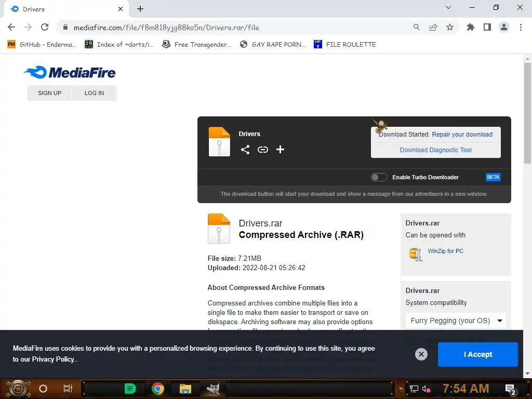
Task: Close the Drivers tab
Action: 121,9
